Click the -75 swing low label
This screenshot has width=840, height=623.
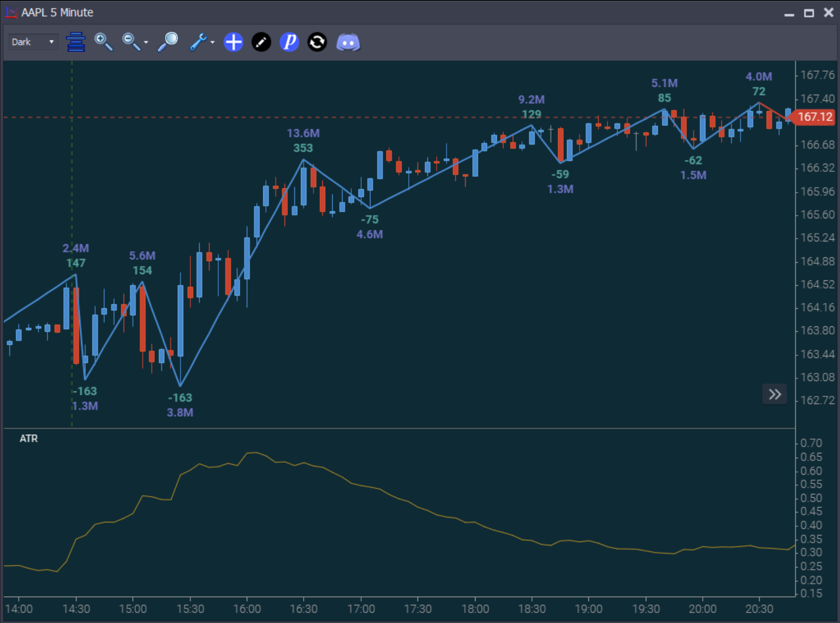click(x=370, y=220)
